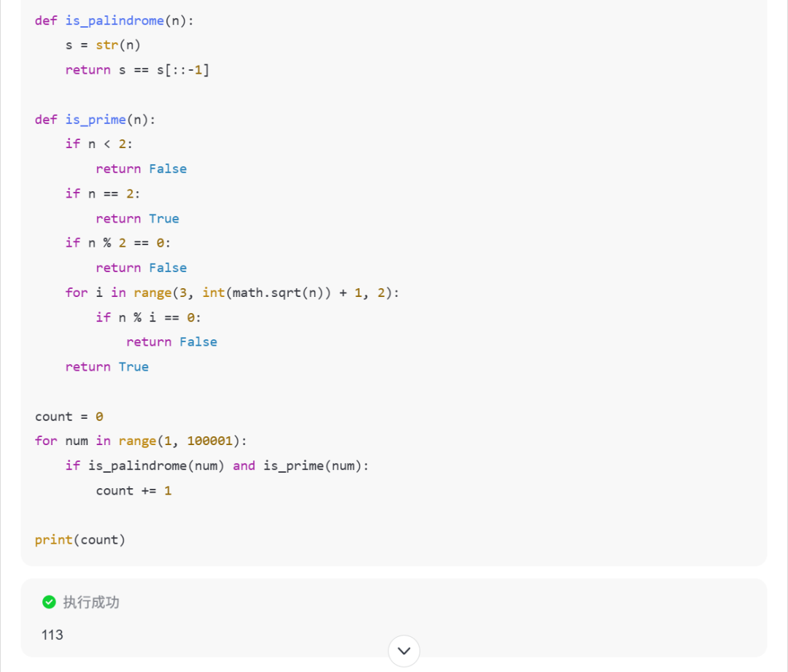The image size is (788, 672).
Task: Click the '执行成功' status text
Action: pyautogui.click(x=91, y=602)
